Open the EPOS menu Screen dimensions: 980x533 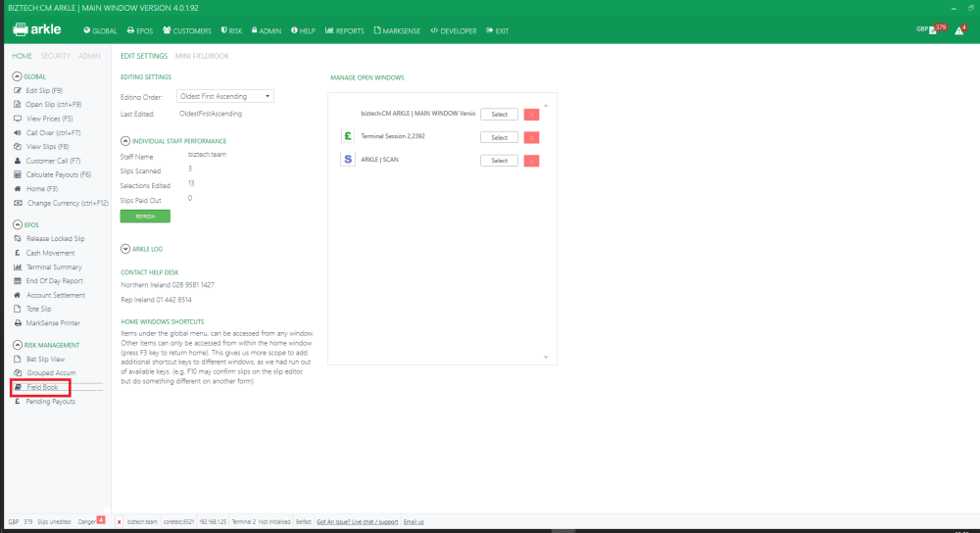click(x=140, y=30)
